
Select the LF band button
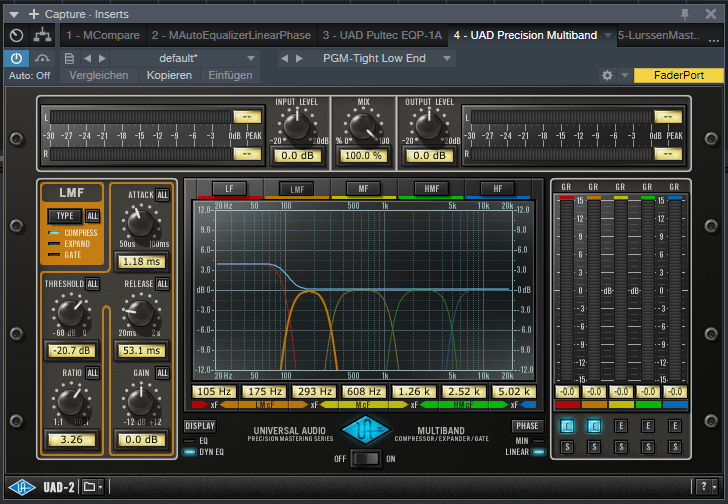click(229, 189)
